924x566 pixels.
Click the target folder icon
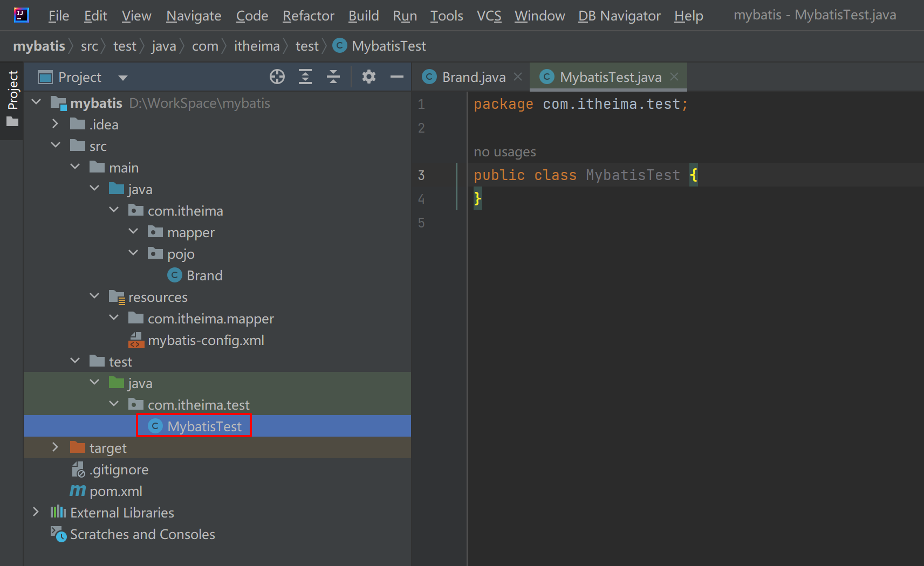(x=78, y=447)
